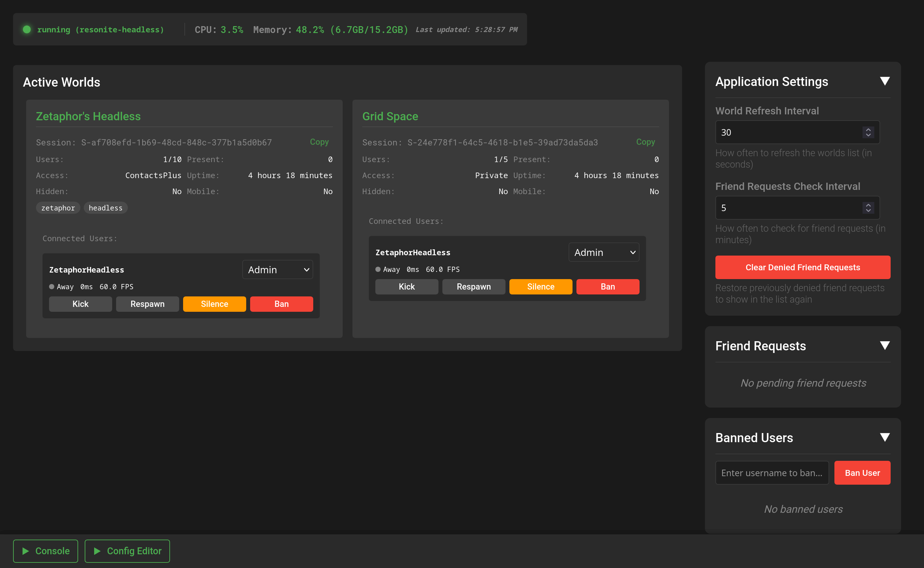Image resolution: width=924 pixels, height=568 pixels.
Task: Focus the Friend Requests Check Interval field
Action: point(797,208)
